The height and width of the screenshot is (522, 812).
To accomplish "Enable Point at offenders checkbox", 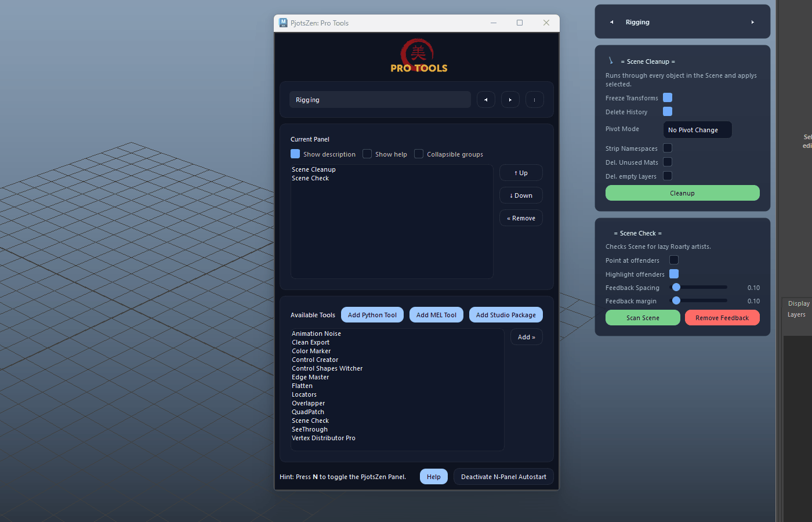I will (x=674, y=260).
